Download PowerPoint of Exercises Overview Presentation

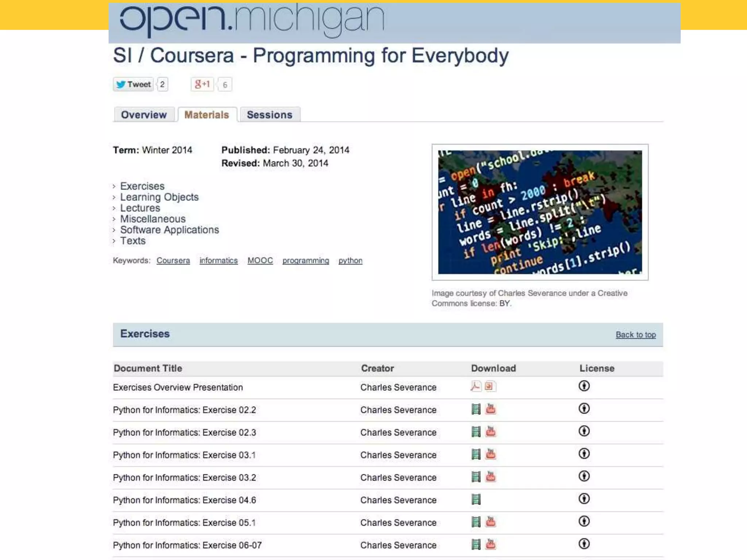490,386
